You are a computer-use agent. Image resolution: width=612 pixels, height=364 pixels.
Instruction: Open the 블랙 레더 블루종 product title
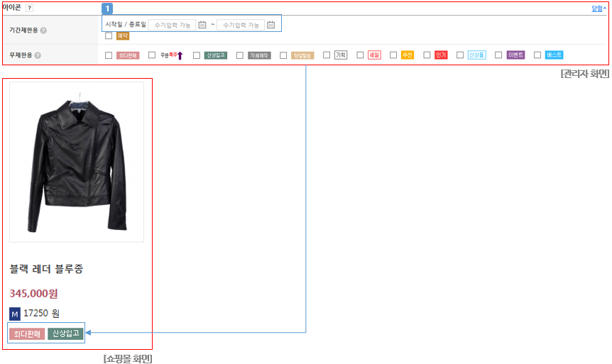coord(46,268)
